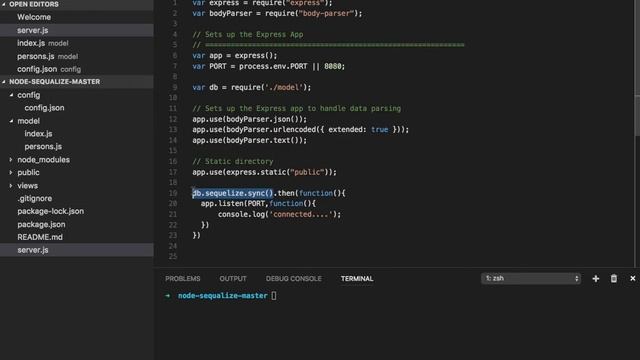The height and width of the screenshot is (360, 640).
Task: Add a new terminal with plus icon
Action: coord(596,278)
